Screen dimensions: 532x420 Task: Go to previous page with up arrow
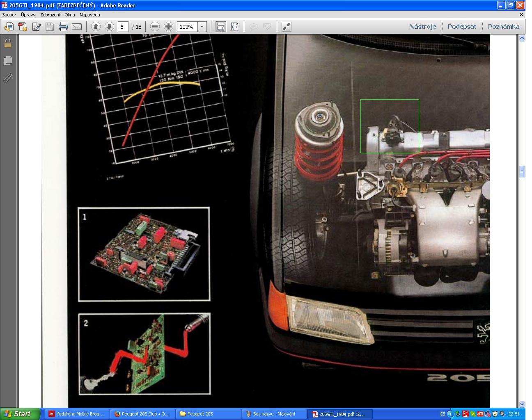pyautogui.click(x=96, y=27)
